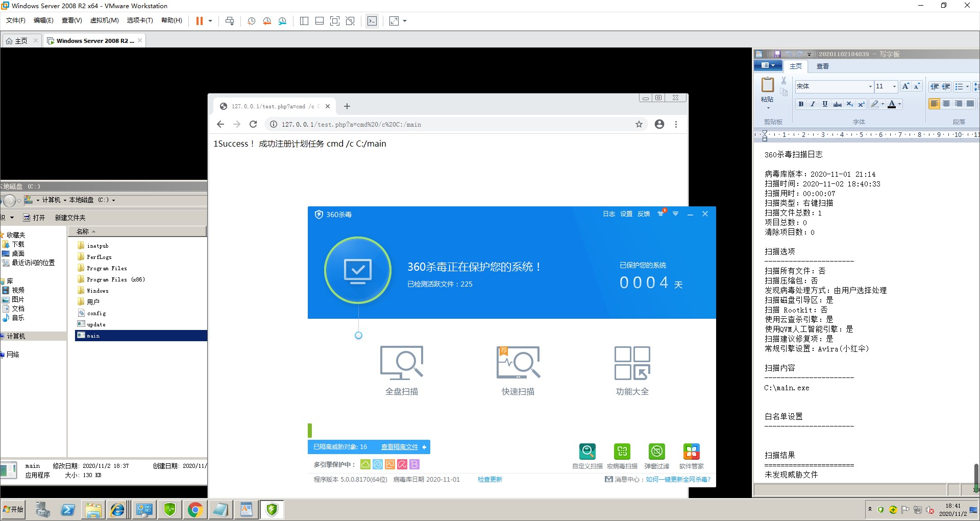Toggle the blue engine protection icon
The width and height of the screenshot is (980, 521).
tap(378, 464)
